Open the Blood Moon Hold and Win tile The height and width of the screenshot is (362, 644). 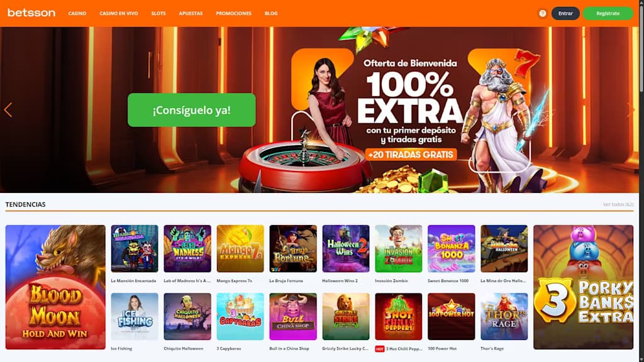pyautogui.click(x=55, y=287)
